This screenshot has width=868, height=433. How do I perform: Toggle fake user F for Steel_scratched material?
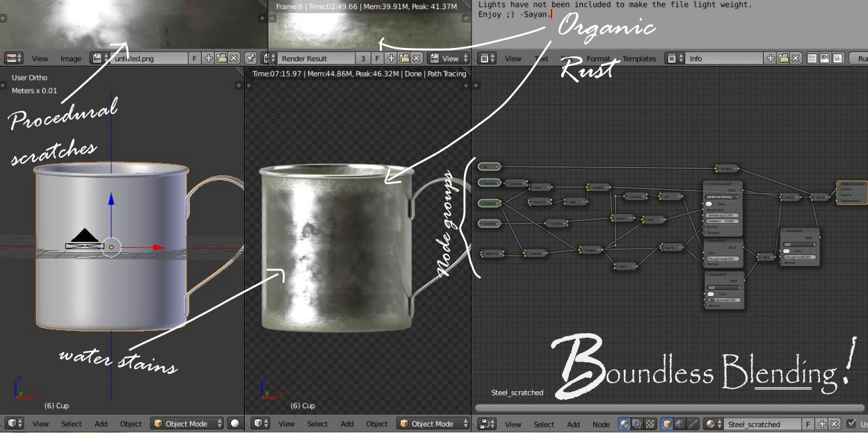(x=808, y=423)
